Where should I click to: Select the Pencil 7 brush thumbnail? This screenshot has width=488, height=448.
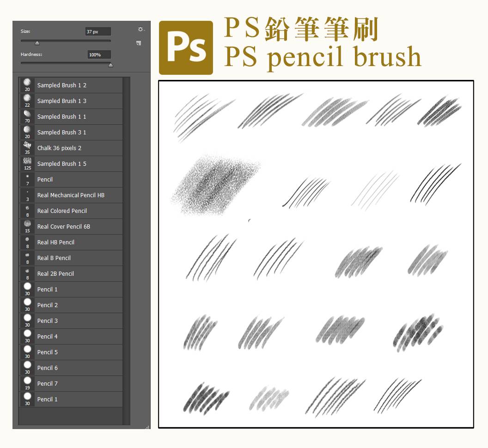[x=27, y=384]
